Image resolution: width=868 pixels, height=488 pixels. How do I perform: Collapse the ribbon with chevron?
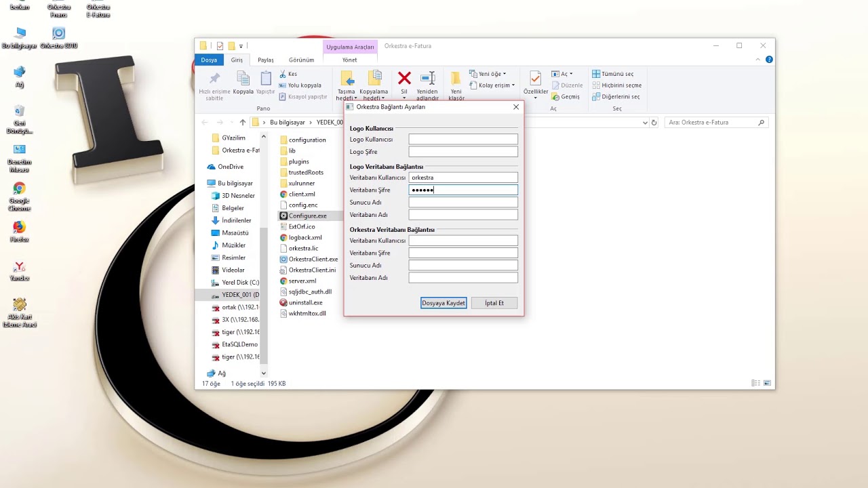coord(758,60)
